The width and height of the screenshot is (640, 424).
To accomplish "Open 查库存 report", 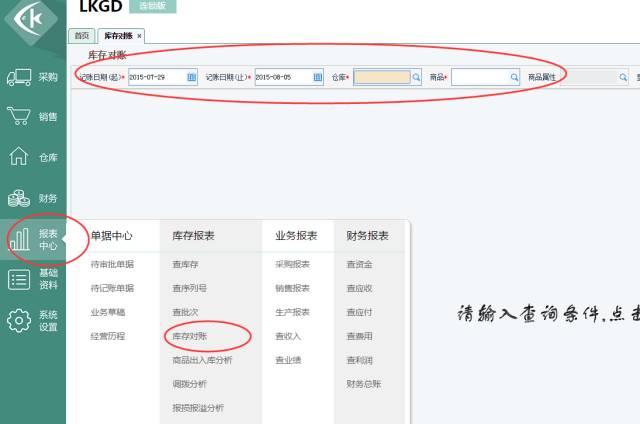I will 185,264.
